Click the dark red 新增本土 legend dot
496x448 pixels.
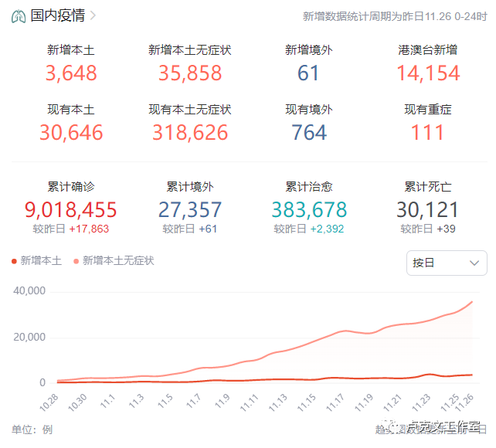(14, 261)
